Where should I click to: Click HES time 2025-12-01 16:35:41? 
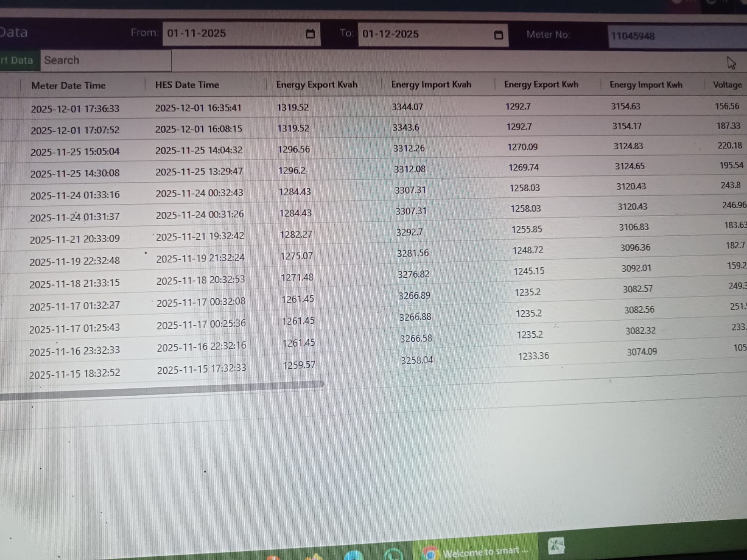pyautogui.click(x=198, y=108)
